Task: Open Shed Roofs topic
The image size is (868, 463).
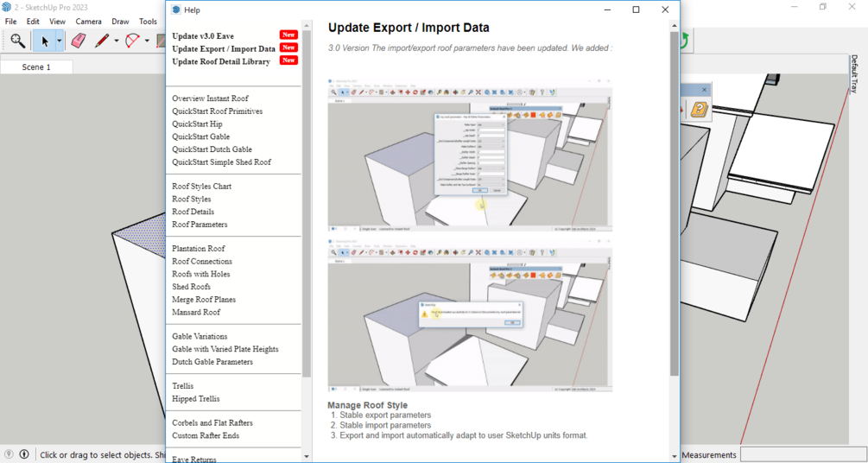Action: [x=191, y=287]
